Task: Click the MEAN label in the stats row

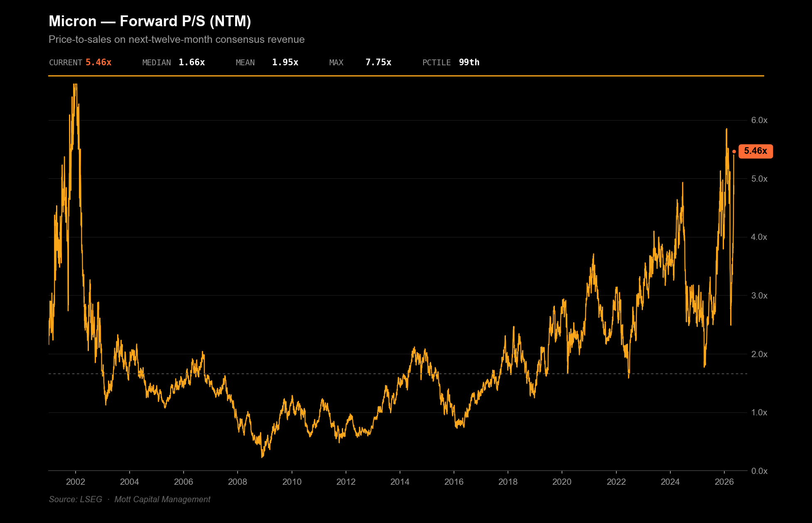Action: tap(245, 62)
